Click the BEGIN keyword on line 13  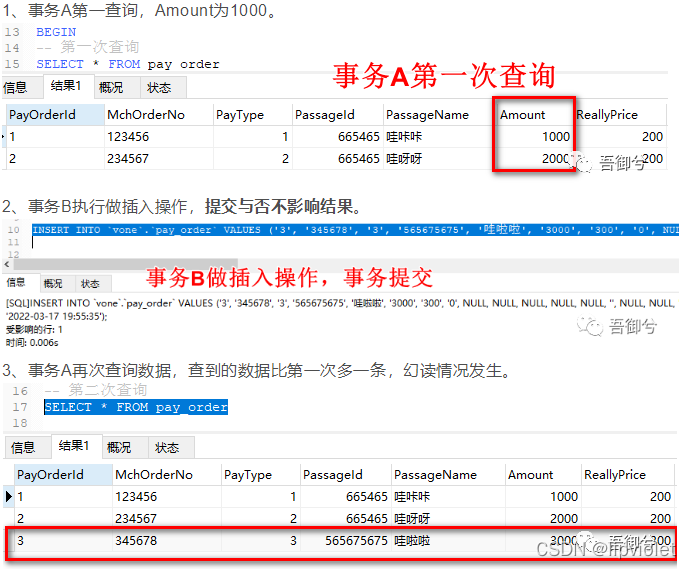click(x=56, y=32)
